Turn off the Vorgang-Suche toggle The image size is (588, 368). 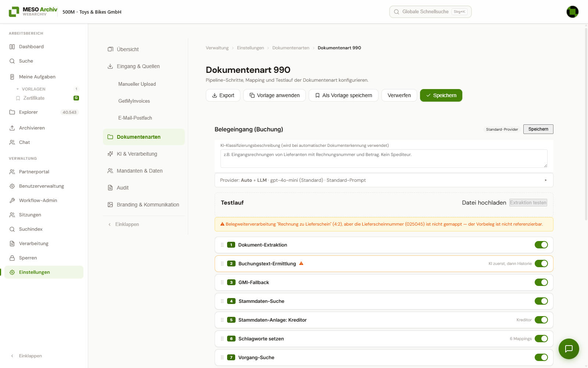pyautogui.click(x=541, y=357)
